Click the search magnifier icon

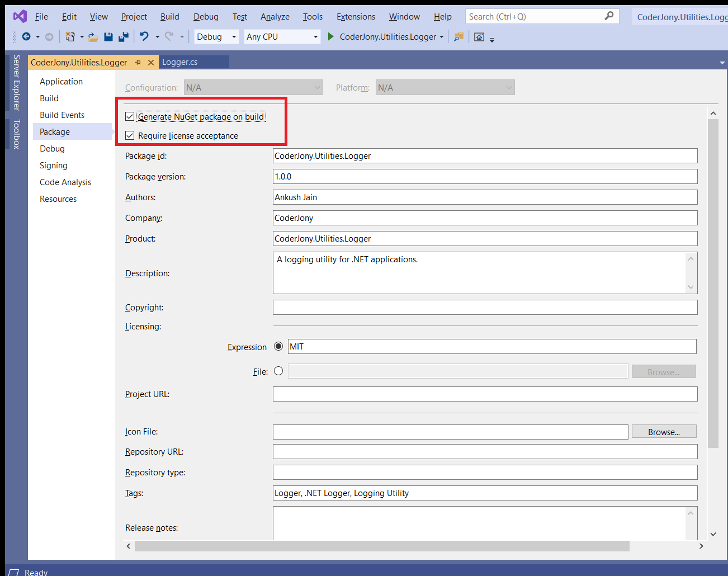point(609,16)
